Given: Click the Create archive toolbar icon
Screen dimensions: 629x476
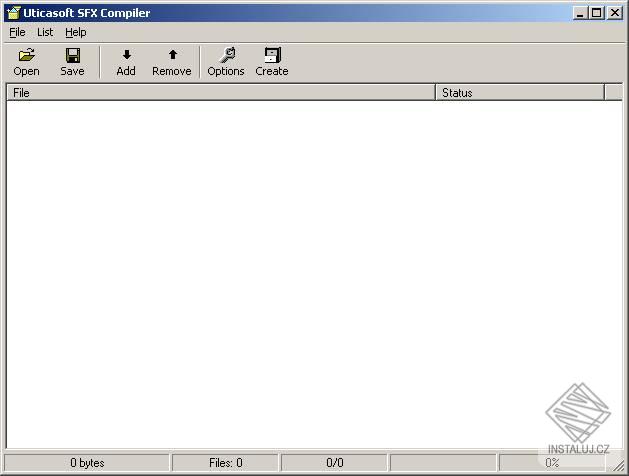Looking at the screenshot, I should tap(273, 55).
